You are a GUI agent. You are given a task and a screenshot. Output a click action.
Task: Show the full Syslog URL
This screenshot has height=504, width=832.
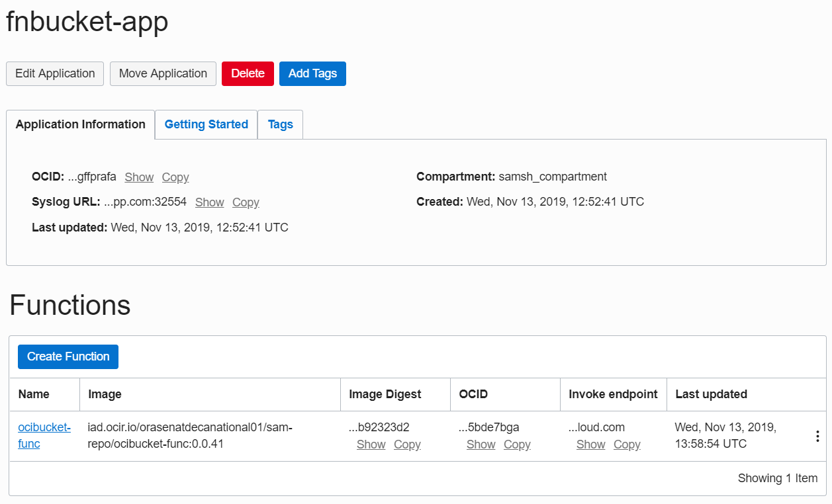pyautogui.click(x=209, y=202)
